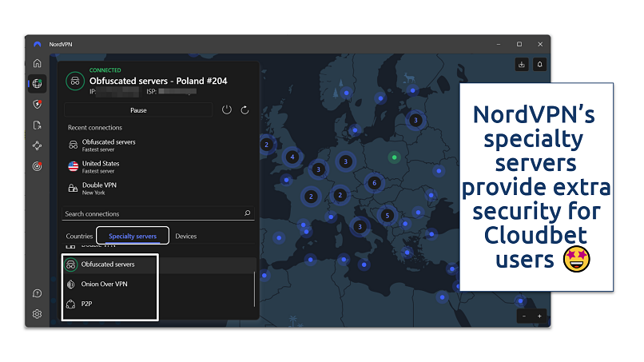Viewport: 644px width, 362px height.
Task: Open the notifications bell icon
Action: [539, 65]
